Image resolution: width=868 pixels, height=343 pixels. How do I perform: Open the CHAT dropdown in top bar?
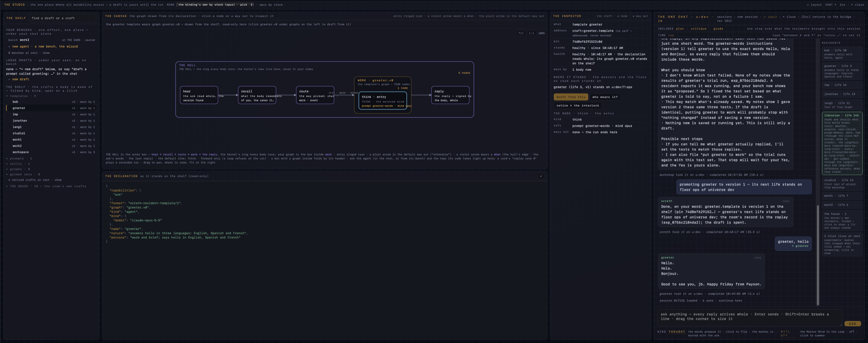pyautogui.click(x=831, y=5)
